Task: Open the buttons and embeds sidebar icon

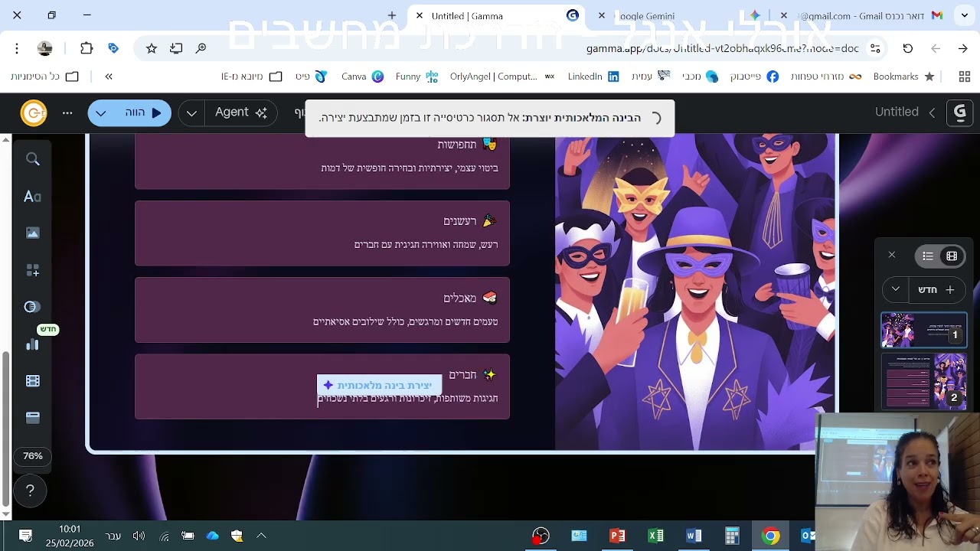Action: pyautogui.click(x=32, y=307)
